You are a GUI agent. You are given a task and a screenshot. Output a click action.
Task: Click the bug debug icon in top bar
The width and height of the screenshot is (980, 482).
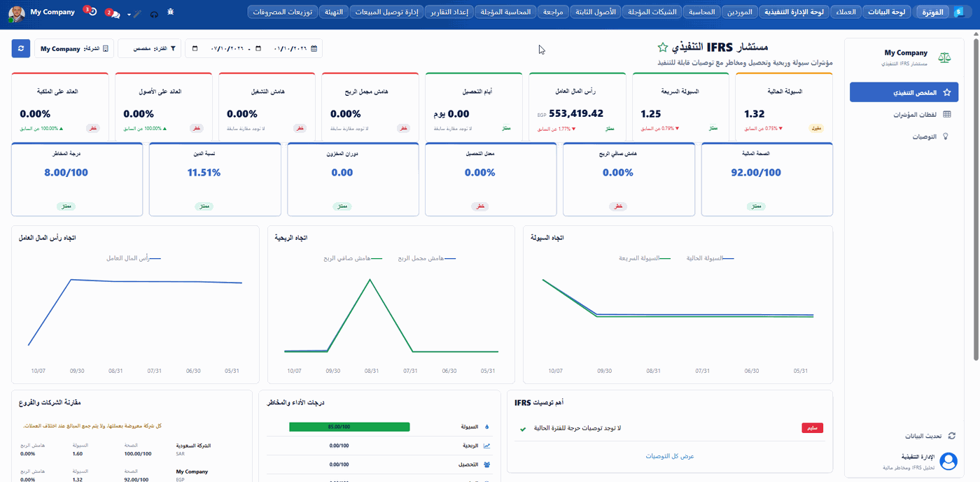click(x=171, y=13)
